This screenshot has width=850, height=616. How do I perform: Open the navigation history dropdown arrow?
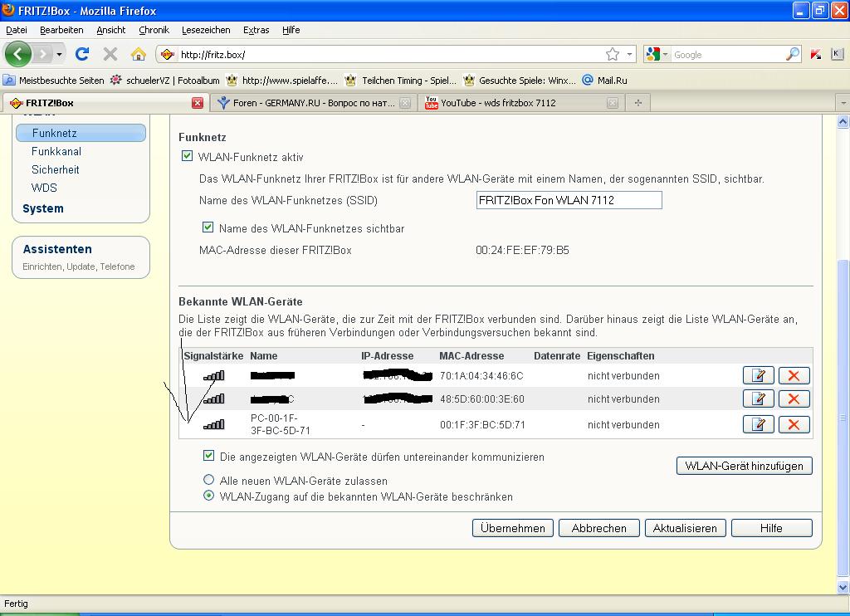pyautogui.click(x=59, y=54)
